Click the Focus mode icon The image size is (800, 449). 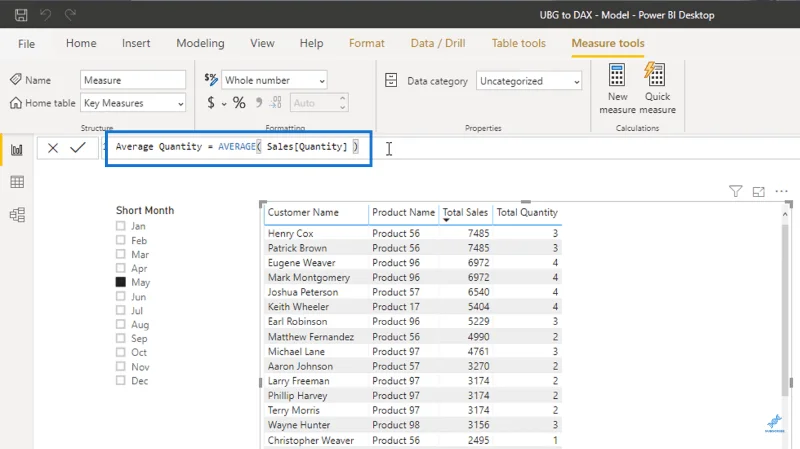click(x=759, y=192)
